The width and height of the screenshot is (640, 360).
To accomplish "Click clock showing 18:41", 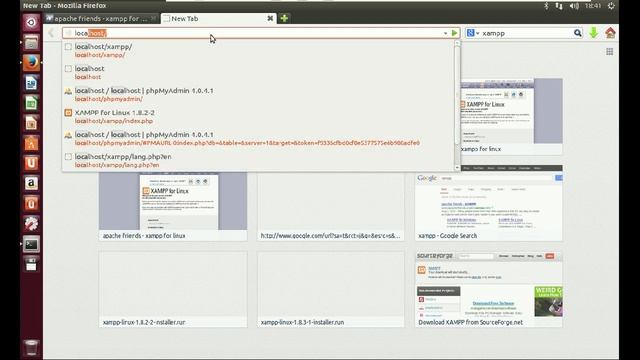I will 593,6.
